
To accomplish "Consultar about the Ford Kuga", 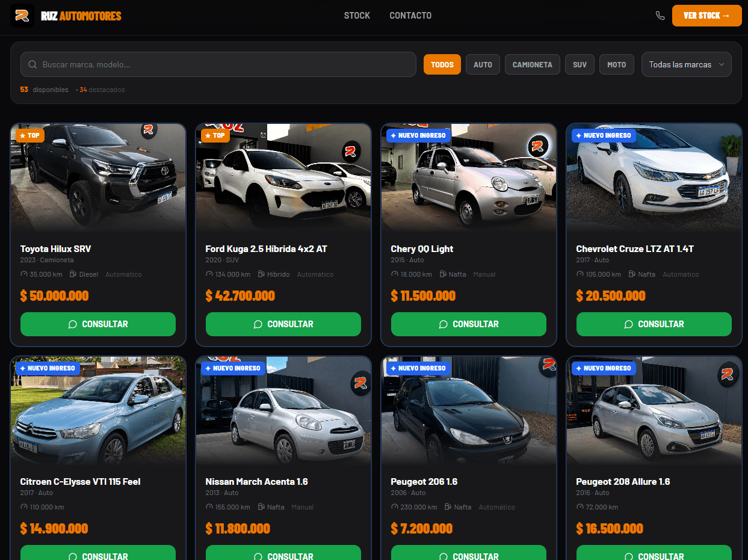I will 283,324.
